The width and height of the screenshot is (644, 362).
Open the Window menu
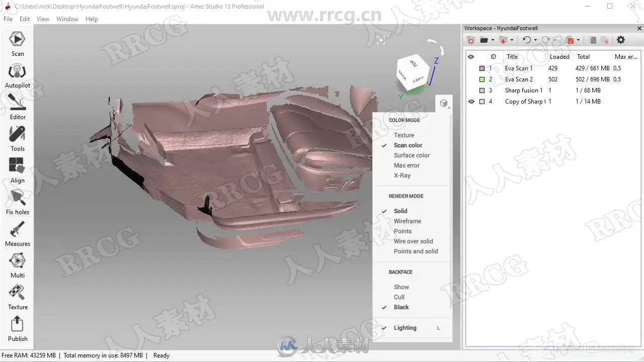(67, 19)
